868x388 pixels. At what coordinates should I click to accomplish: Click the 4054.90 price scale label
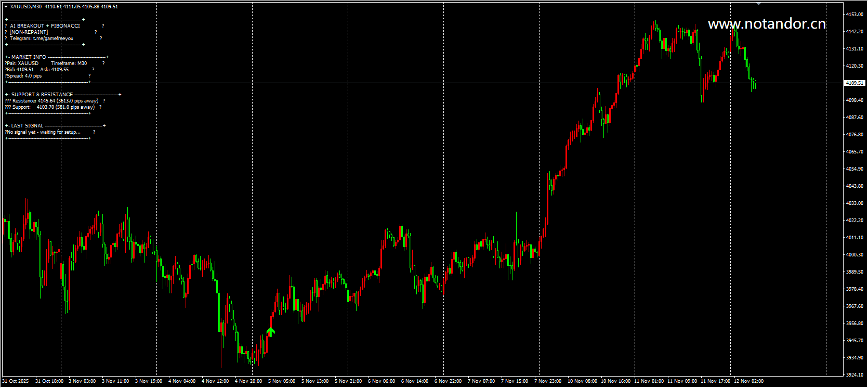point(854,169)
